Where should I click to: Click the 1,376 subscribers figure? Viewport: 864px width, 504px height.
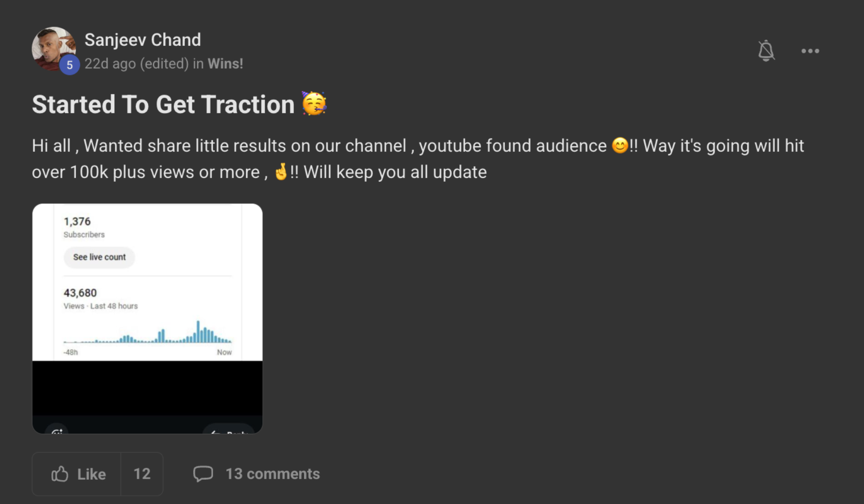77,221
